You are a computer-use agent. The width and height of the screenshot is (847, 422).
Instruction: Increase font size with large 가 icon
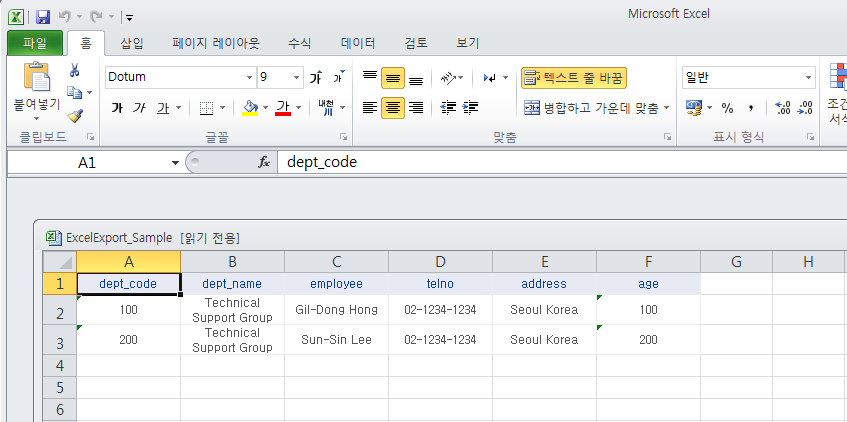317,78
